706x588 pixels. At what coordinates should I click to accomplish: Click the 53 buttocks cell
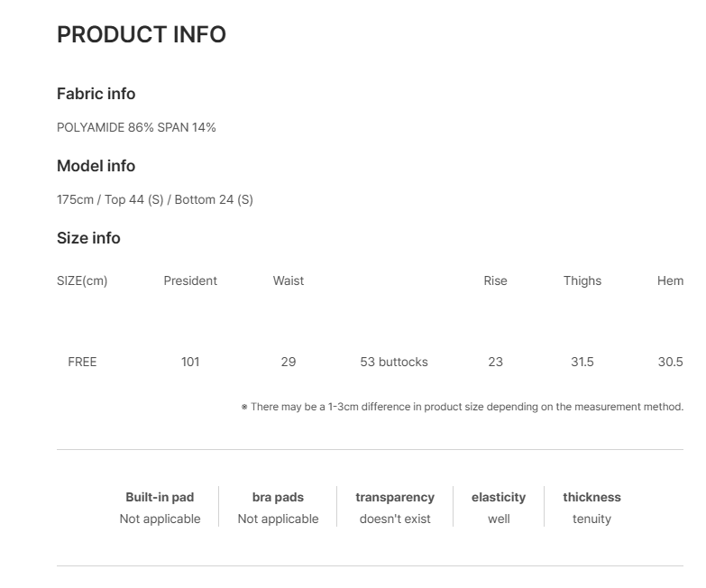394,362
